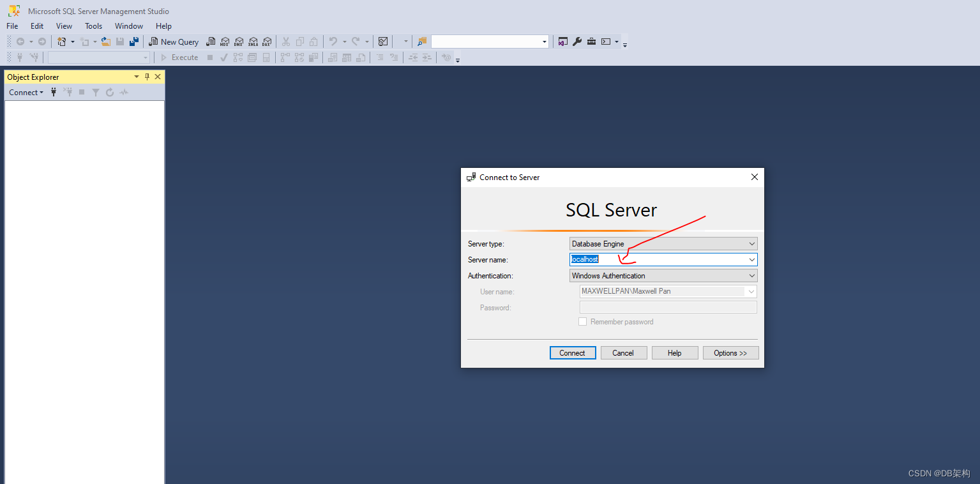
Task: Click the Navigate Forward arrow icon
Action: click(42, 42)
